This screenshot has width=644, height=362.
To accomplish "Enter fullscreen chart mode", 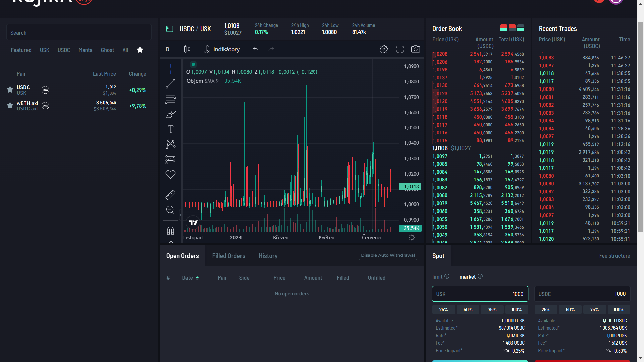I will click(x=400, y=49).
